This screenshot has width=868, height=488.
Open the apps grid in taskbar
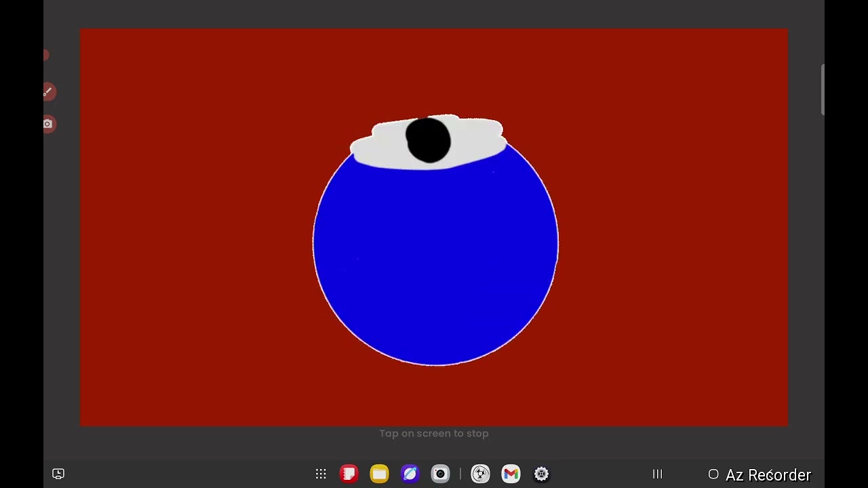point(321,474)
